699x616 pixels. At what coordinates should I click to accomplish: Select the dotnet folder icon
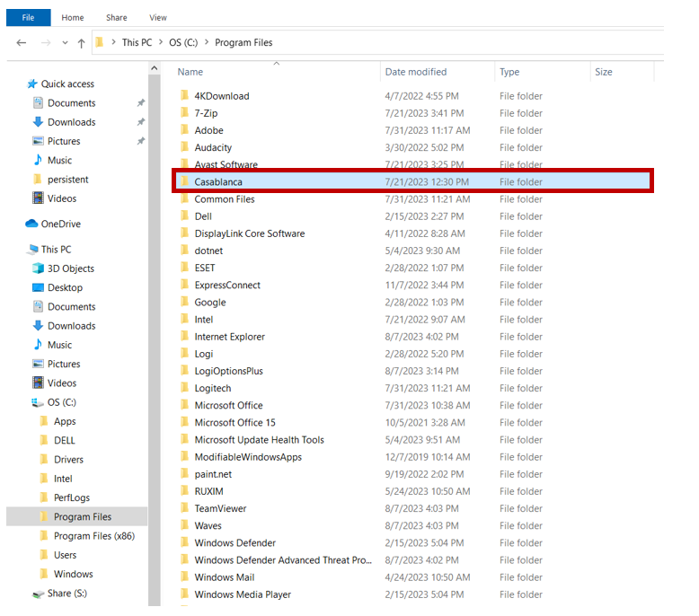pos(184,251)
